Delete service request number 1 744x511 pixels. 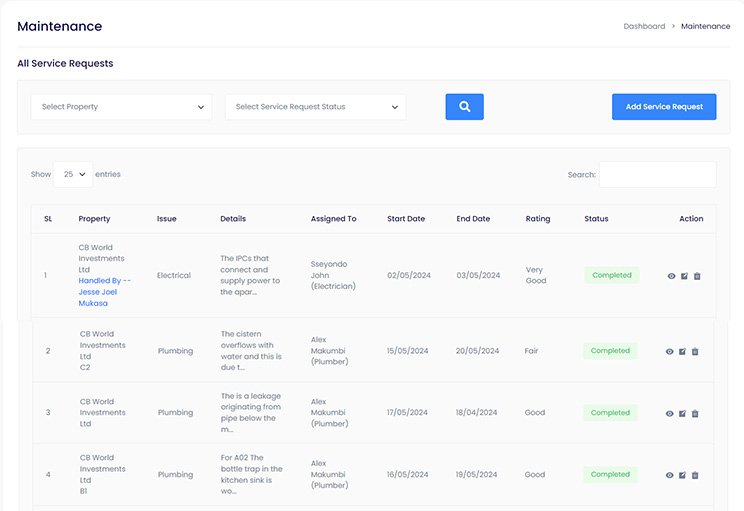tap(697, 276)
